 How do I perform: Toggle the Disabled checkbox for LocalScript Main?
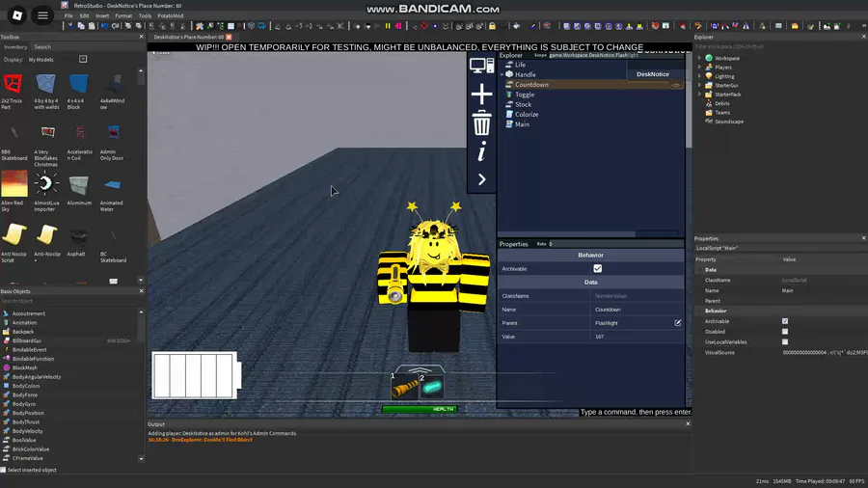pos(784,332)
